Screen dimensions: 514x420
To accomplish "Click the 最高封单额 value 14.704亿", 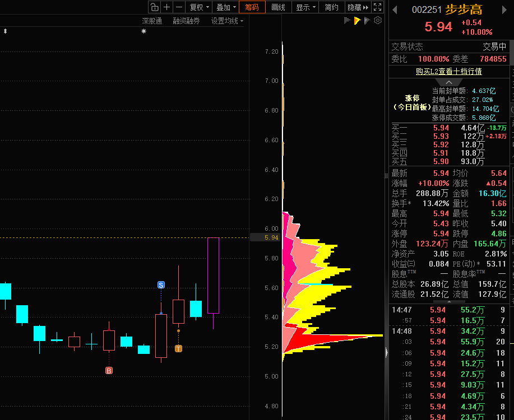I will [485, 109].
